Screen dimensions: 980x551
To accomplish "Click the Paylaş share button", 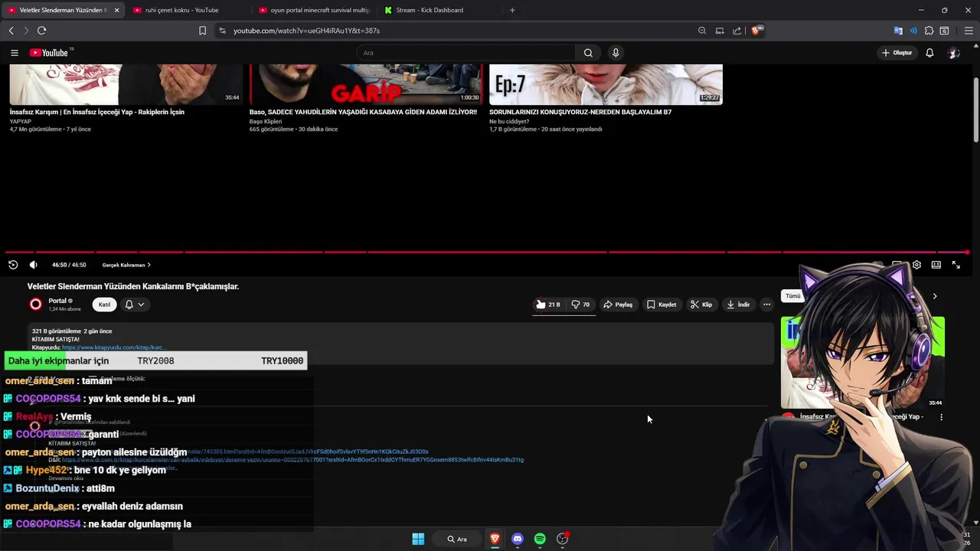I will pos(618,305).
